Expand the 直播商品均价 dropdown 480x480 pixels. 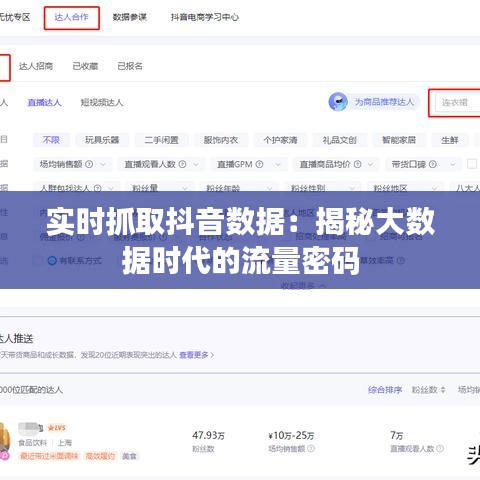336,164
